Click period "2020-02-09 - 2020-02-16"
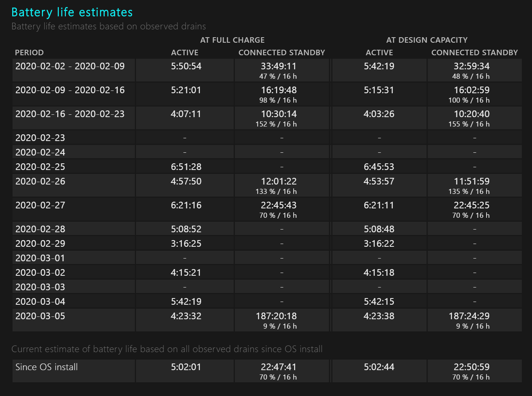Viewport: 532px width, 396px height. tap(70, 90)
